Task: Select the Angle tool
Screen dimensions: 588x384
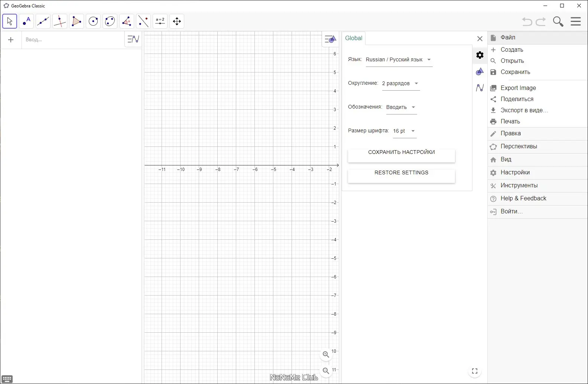Action: (x=127, y=21)
